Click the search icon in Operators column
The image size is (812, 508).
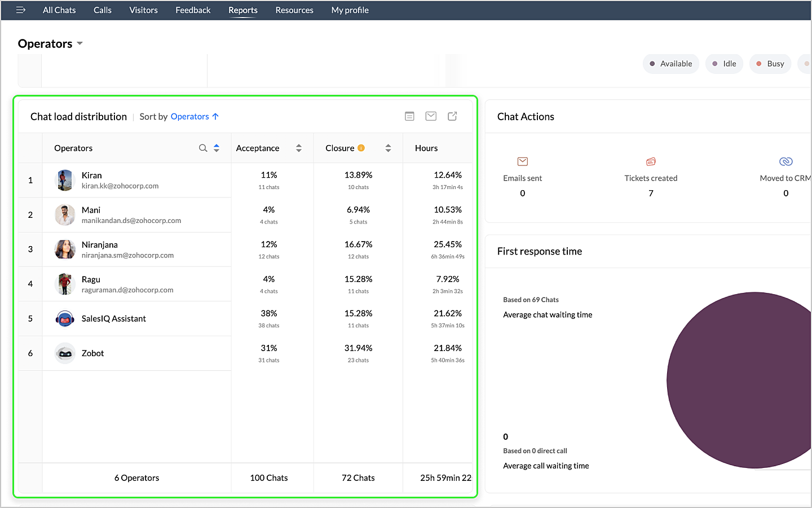[203, 148]
